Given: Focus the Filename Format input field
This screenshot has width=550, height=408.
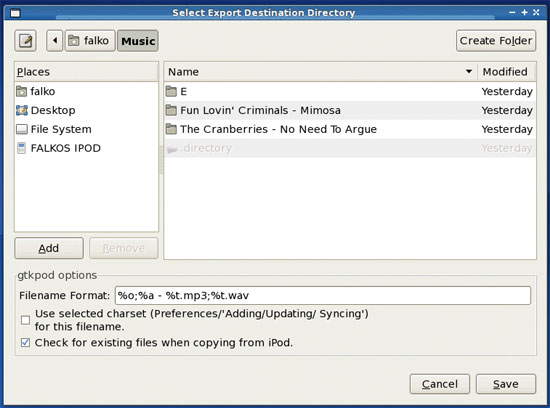Looking at the screenshot, I should click(x=323, y=295).
